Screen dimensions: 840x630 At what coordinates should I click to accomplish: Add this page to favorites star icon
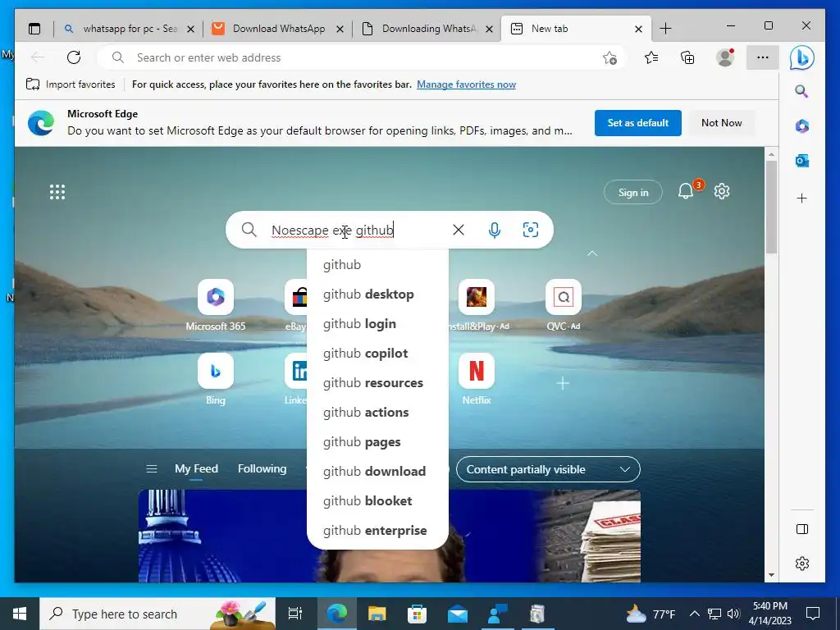[609, 58]
